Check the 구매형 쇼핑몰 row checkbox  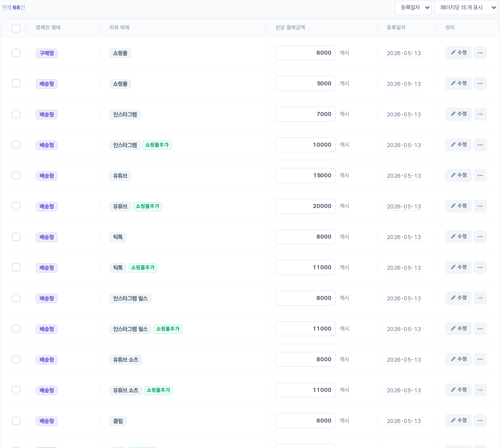point(16,53)
